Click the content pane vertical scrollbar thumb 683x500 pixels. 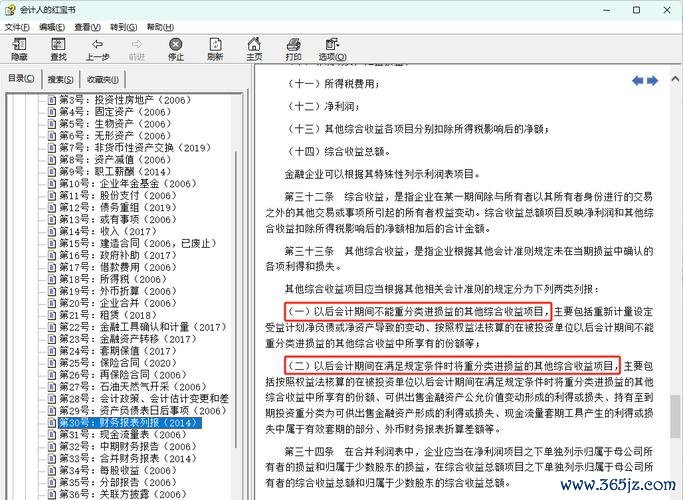tap(675, 415)
